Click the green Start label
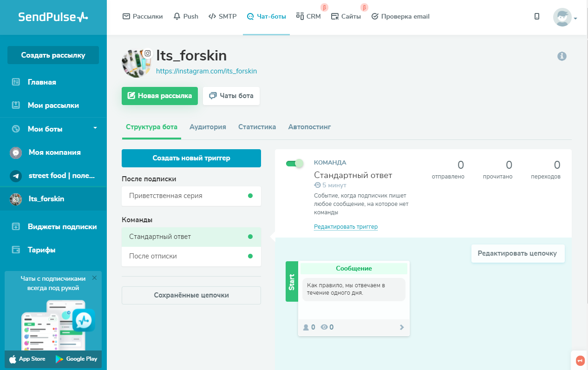The width and height of the screenshot is (588, 370). [292, 282]
